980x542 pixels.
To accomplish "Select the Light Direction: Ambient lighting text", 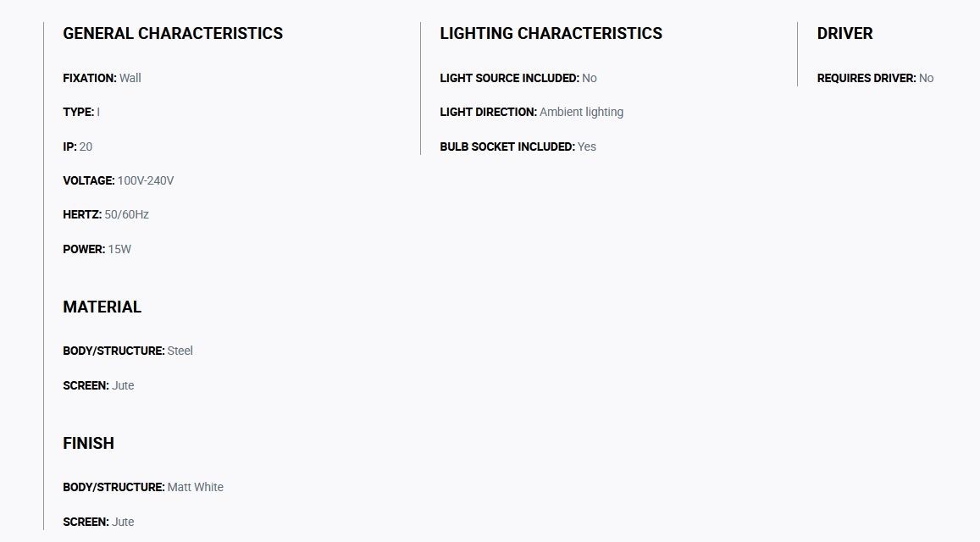I will pos(531,113).
